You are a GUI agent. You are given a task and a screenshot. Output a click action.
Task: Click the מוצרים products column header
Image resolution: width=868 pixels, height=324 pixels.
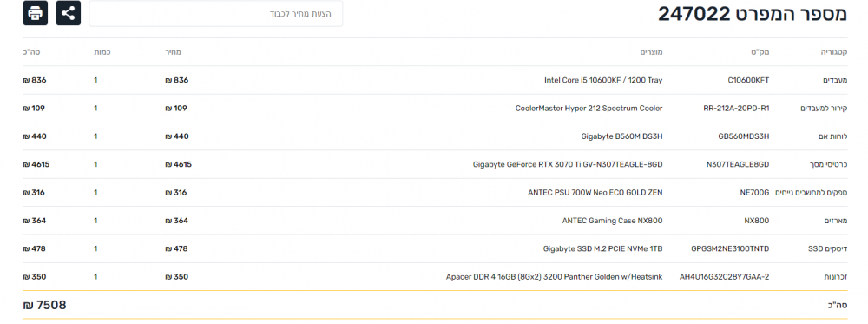point(652,52)
